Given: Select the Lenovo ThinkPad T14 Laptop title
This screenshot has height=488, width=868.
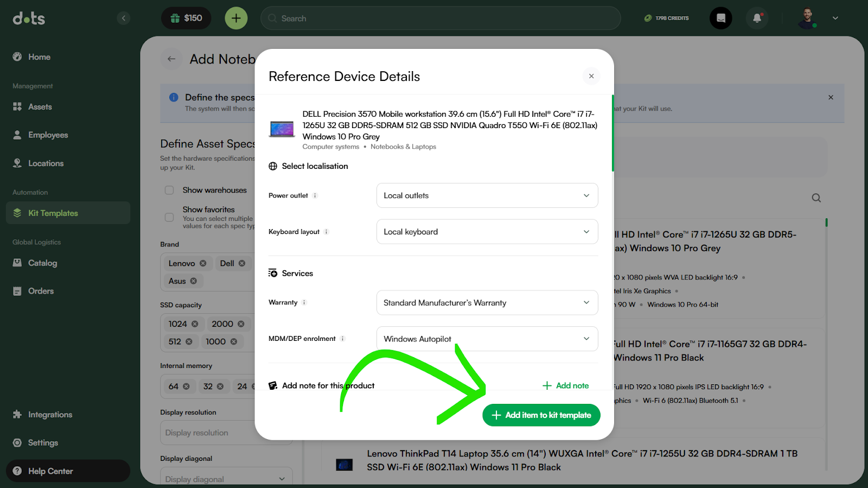Looking at the screenshot, I should (582, 460).
